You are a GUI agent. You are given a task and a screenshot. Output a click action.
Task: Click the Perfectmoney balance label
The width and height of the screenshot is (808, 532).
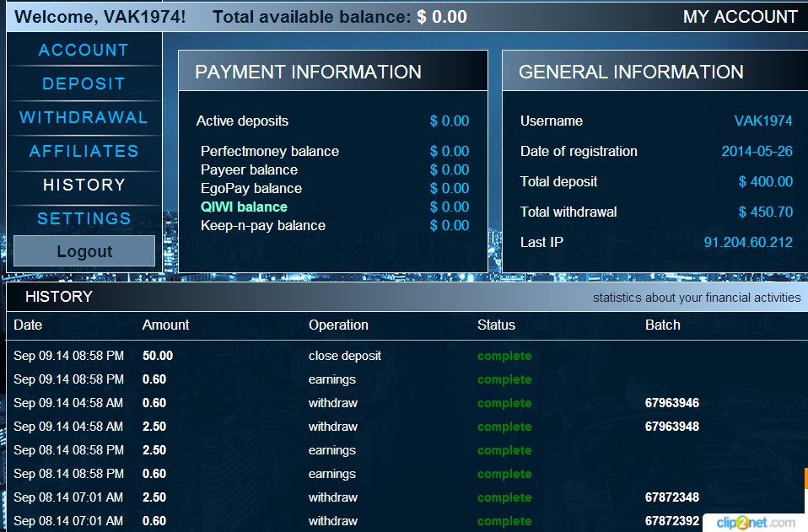pos(269,151)
